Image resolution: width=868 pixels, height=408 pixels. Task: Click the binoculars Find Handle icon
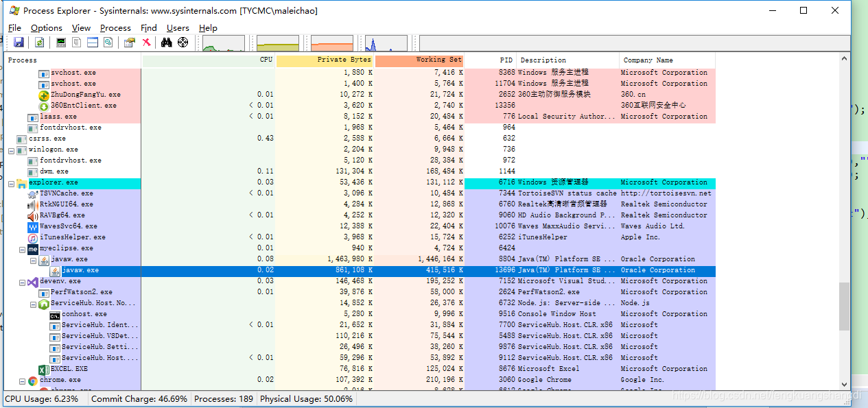[166, 43]
